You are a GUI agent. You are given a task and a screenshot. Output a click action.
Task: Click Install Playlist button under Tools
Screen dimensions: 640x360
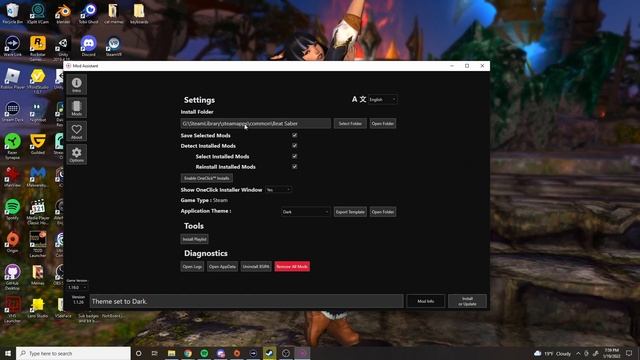(194, 239)
